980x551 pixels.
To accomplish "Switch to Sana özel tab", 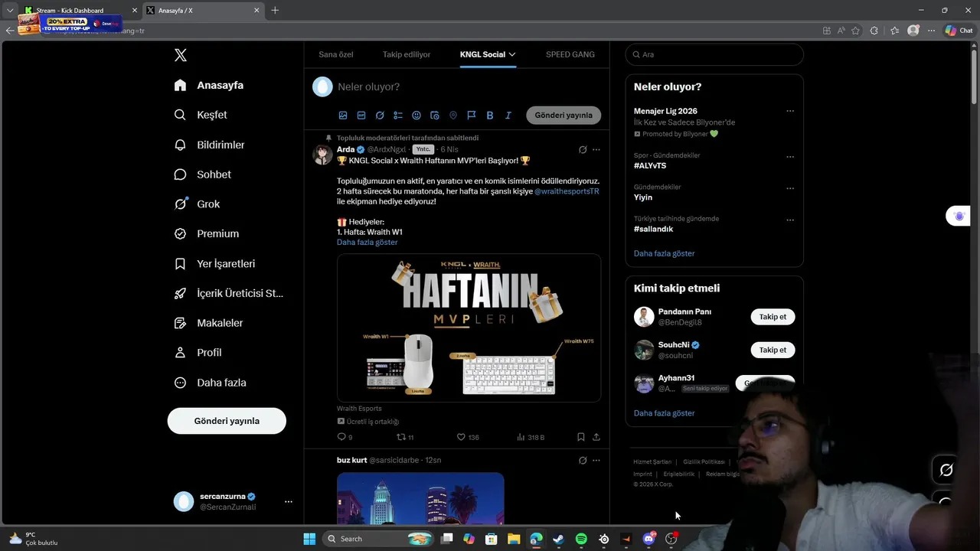I will [x=336, y=54].
